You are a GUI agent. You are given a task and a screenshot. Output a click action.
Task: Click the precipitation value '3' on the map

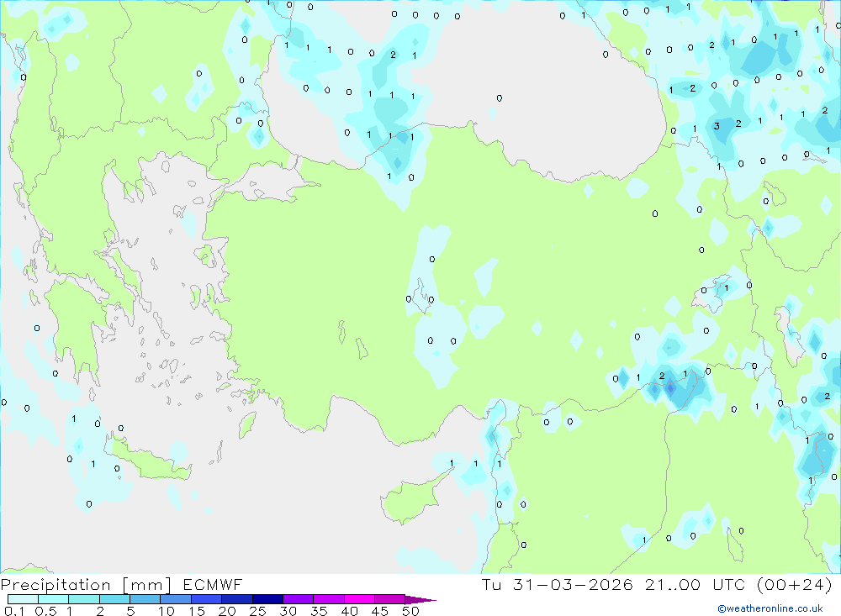(x=717, y=127)
